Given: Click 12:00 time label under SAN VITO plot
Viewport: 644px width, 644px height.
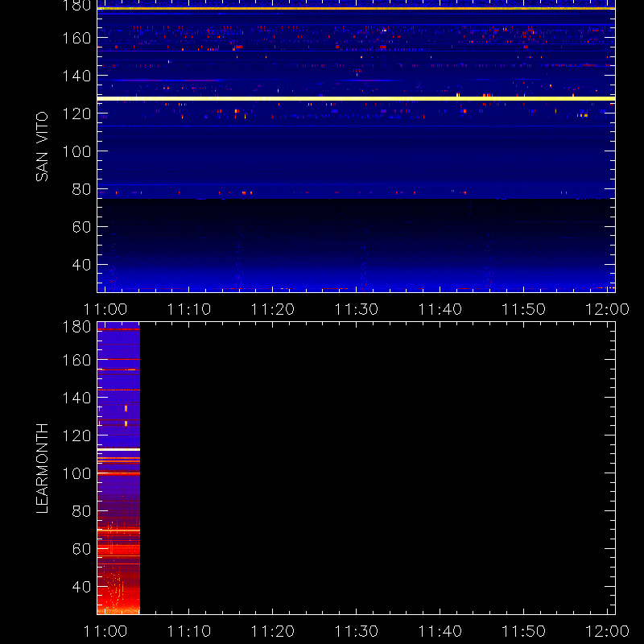Looking at the screenshot, I should 607,309.
